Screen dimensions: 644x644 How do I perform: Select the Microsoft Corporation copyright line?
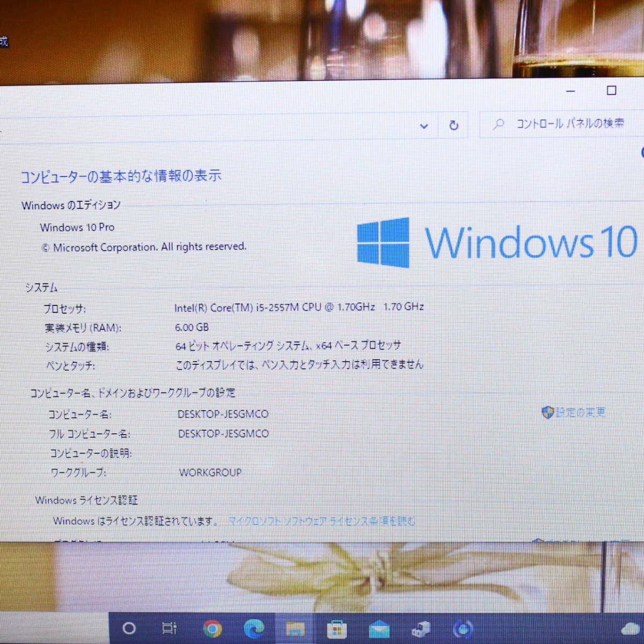click(144, 247)
